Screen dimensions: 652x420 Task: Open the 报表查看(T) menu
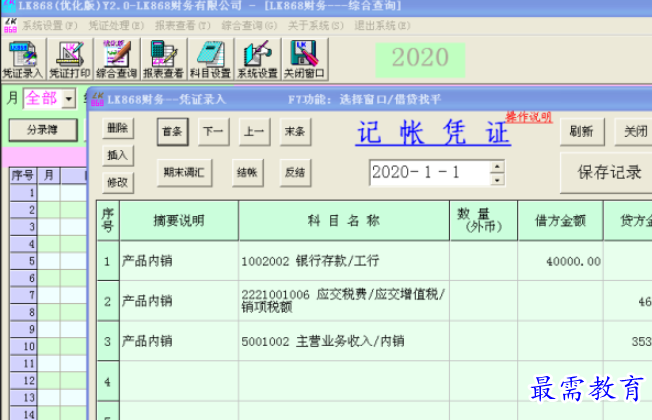tap(183, 26)
